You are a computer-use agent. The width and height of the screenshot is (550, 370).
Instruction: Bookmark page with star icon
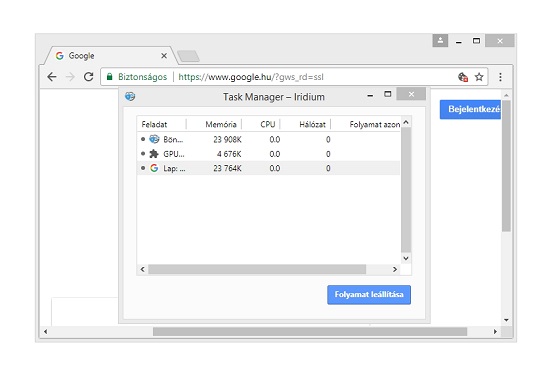coord(479,77)
